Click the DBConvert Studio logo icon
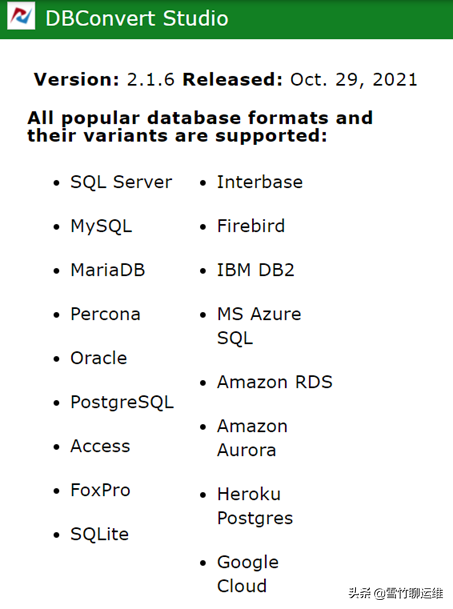This screenshot has height=609, width=453. pyautogui.click(x=21, y=16)
